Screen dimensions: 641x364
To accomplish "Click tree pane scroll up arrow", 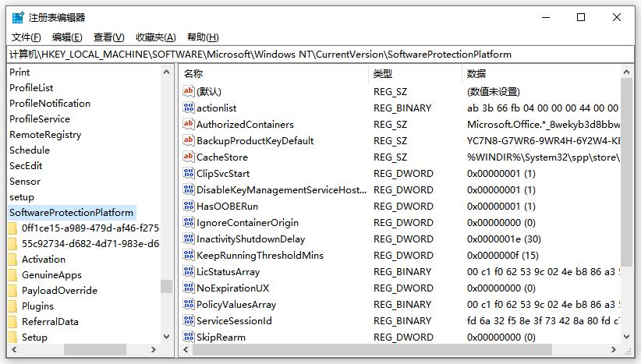I will (x=166, y=72).
